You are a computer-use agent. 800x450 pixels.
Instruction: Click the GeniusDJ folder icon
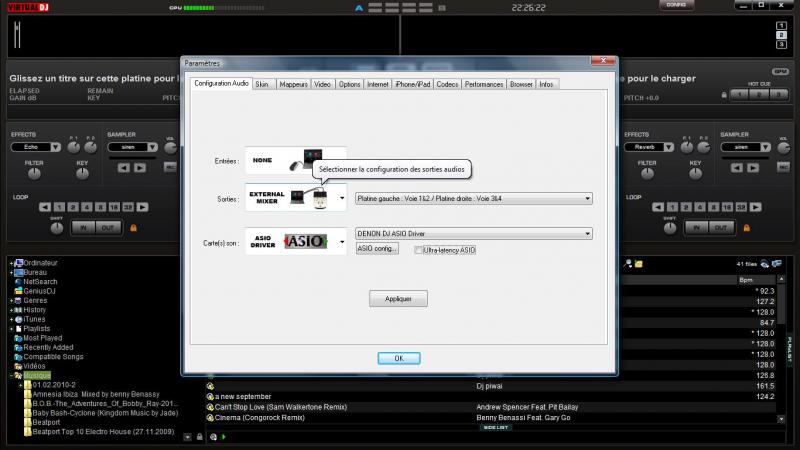click(x=17, y=291)
